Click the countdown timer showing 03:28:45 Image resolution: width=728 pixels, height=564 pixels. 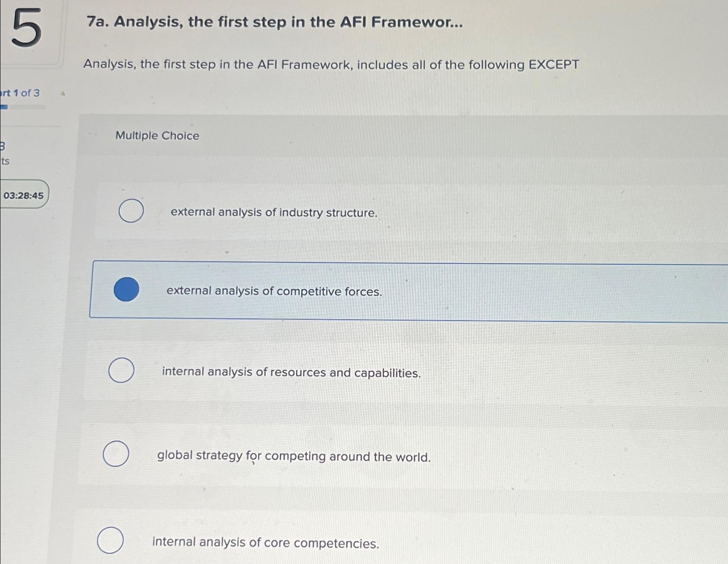click(x=22, y=195)
